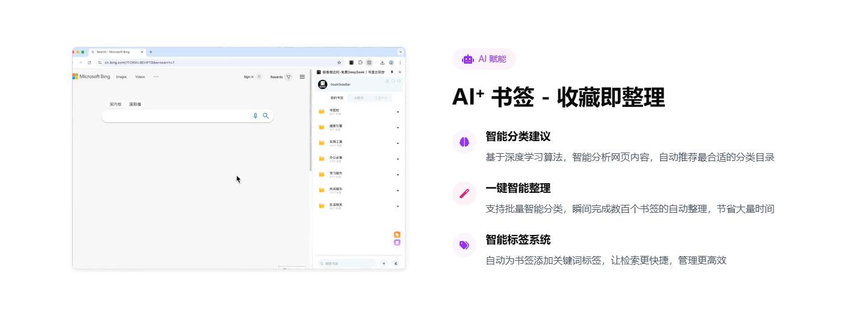
Task: Switch to the Search - Microsoft Bing tab
Action: pos(117,52)
